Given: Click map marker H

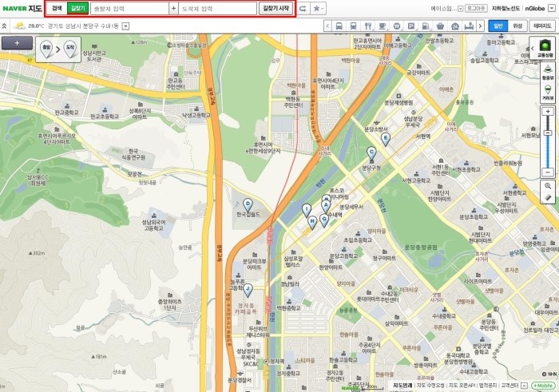Looking at the screenshot, I should [312, 223].
